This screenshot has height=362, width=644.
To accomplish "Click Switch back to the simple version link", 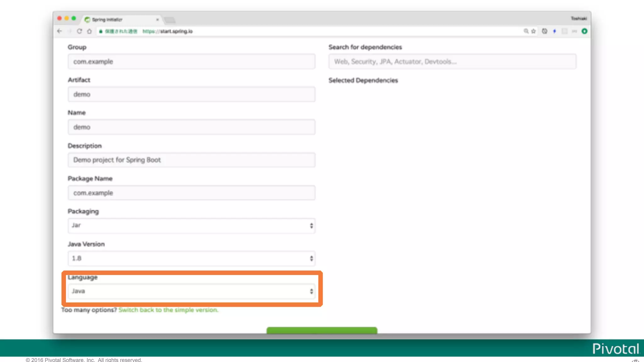I will (168, 310).
